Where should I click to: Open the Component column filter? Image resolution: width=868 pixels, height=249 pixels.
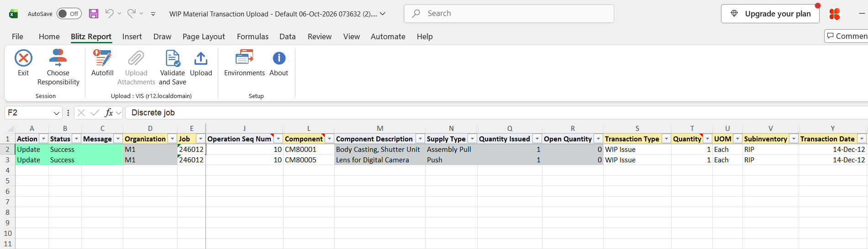(x=329, y=139)
